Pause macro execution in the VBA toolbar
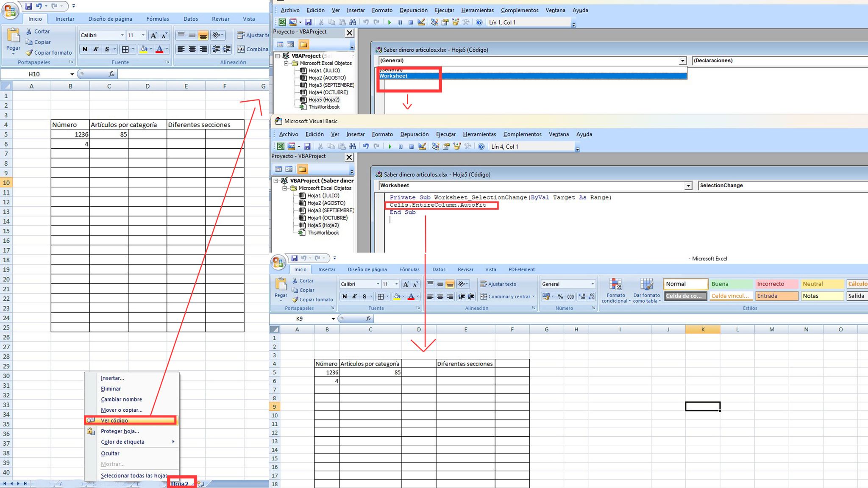This screenshot has width=868, height=488. [x=400, y=146]
